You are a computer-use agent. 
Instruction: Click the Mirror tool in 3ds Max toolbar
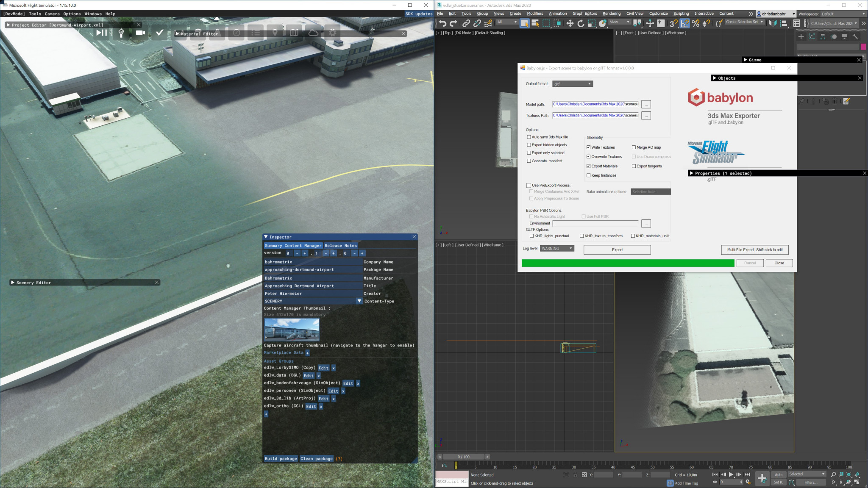click(x=773, y=23)
